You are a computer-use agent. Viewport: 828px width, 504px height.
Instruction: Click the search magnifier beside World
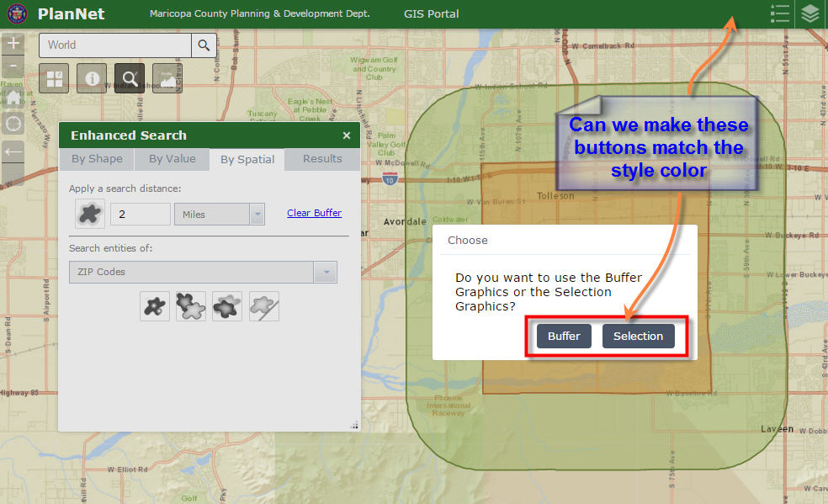tap(204, 45)
